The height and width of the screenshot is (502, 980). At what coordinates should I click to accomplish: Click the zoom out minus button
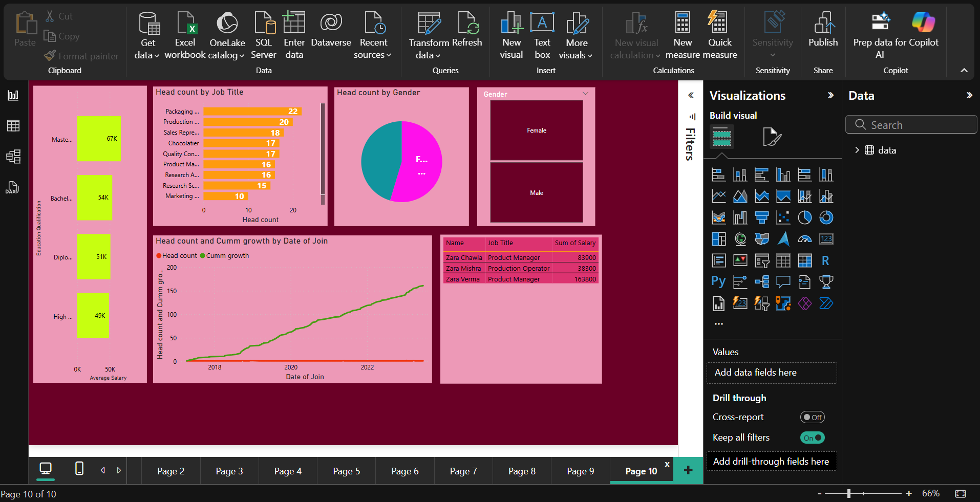[x=819, y=494]
